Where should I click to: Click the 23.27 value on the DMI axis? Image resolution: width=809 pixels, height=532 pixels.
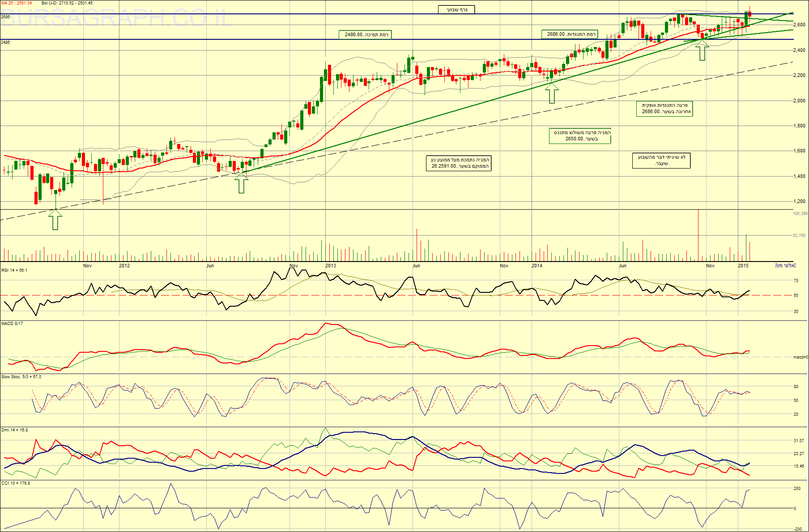click(799, 454)
